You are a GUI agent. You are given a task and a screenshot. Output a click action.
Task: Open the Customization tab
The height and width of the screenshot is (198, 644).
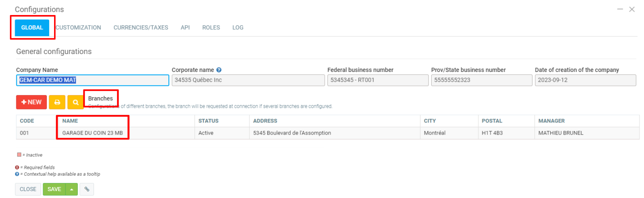tap(79, 28)
